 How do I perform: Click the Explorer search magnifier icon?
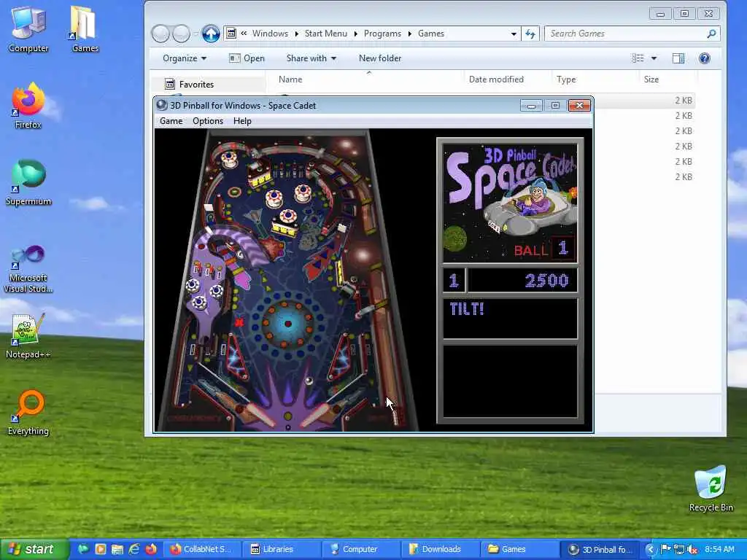(712, 34)
